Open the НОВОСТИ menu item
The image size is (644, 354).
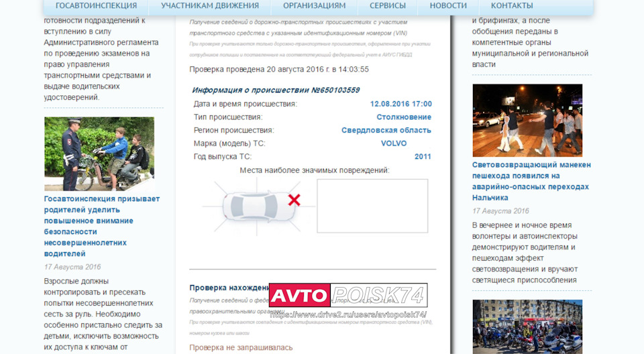(448, 6)
